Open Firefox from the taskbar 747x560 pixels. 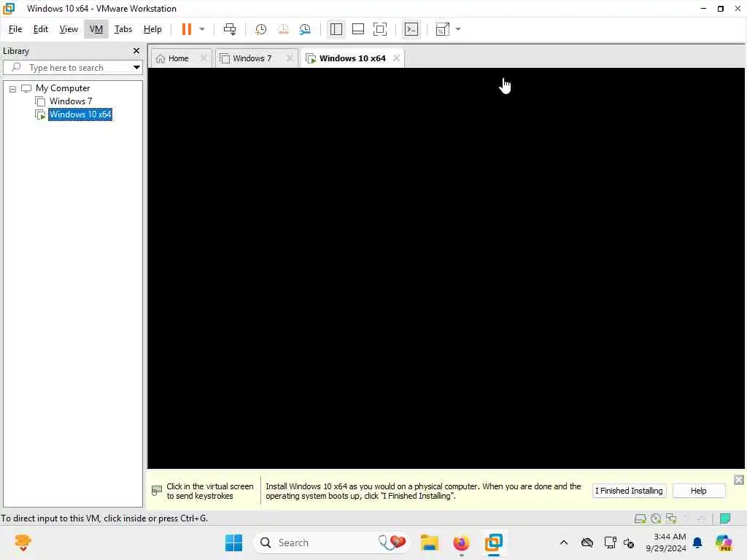tap(461, 542)
